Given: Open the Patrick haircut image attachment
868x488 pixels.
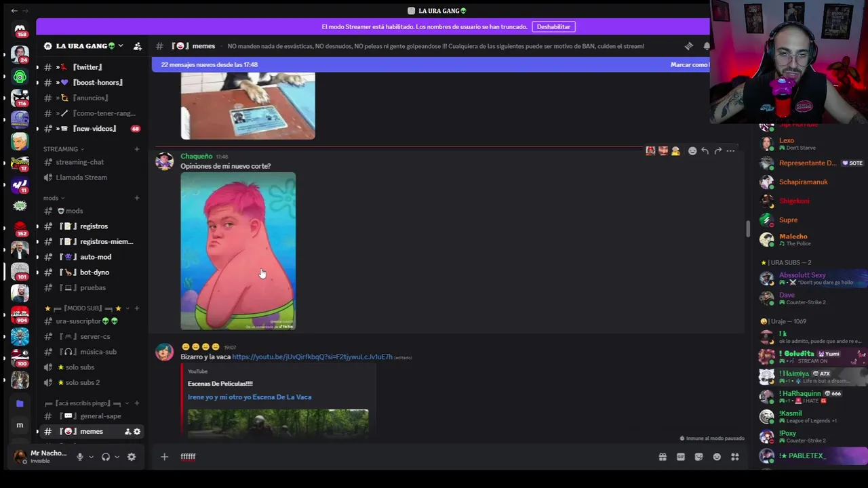Looking at the screenshot, I should [238, 251].
